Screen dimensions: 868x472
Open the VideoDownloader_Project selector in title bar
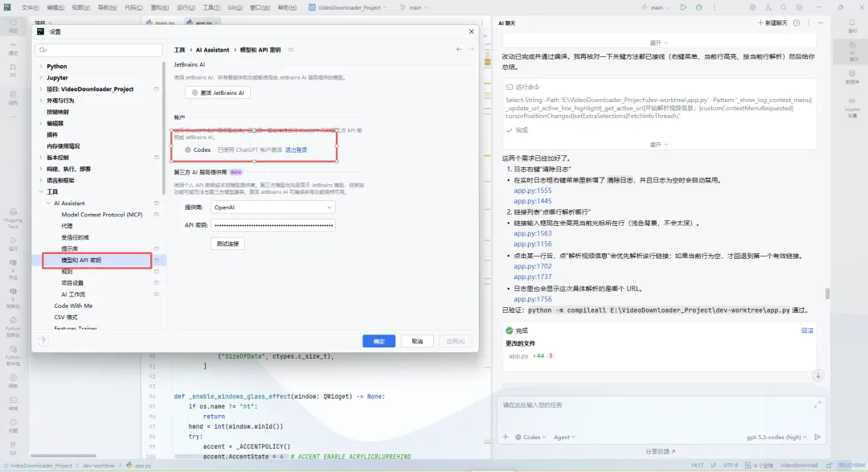point(348,8)
